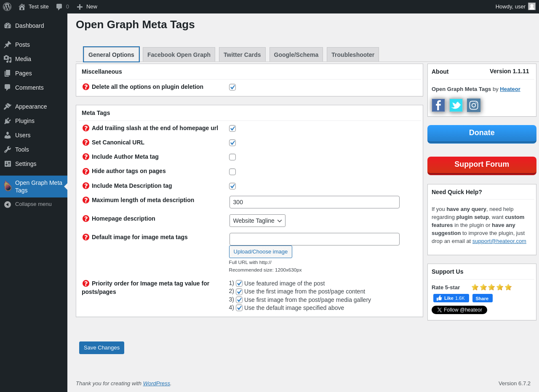Show help for Default image for image meta tags
Image resolution: width=539 pixels, height=392 pixels.
point(86,237)
